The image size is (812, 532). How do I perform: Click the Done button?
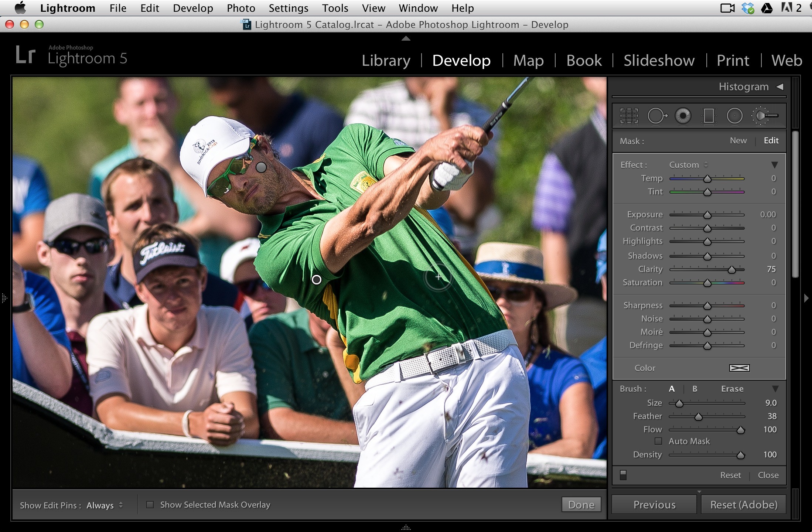click(581, 505)
